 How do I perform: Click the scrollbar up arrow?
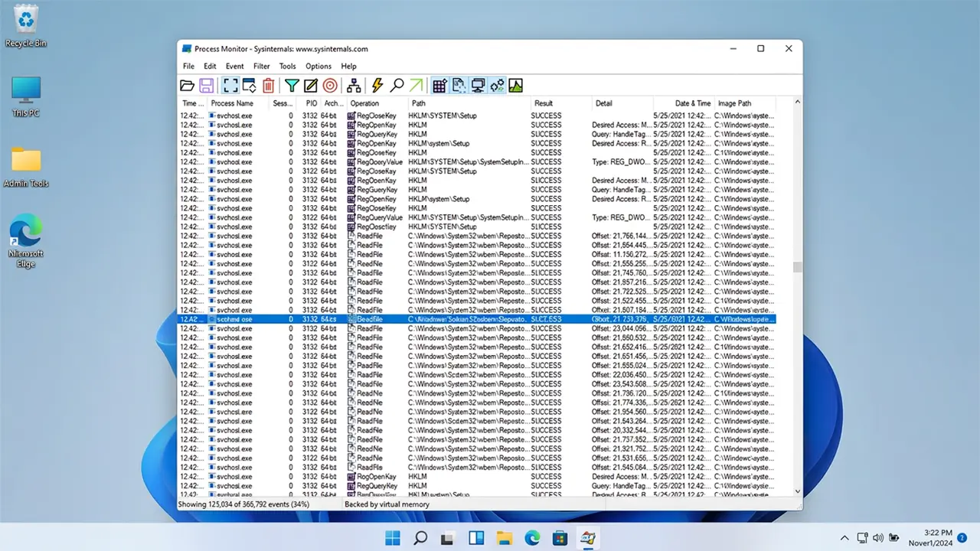point(798,102)
